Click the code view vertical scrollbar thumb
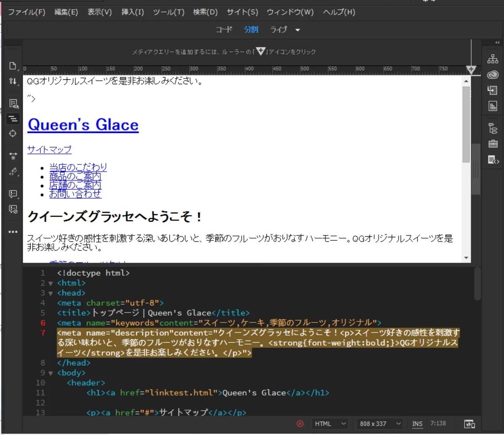The height and width of the screenshot is (435, 504). click(x=477, y=283)
